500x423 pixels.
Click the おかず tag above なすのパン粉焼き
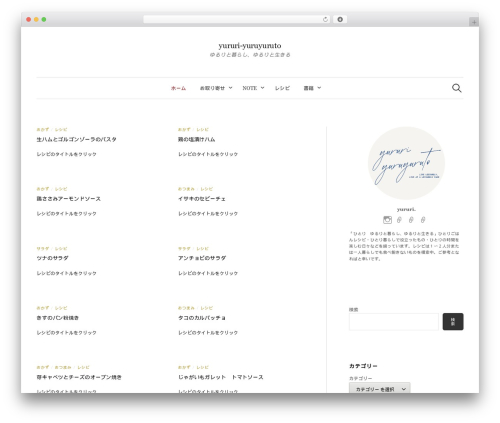pos(43,308)
